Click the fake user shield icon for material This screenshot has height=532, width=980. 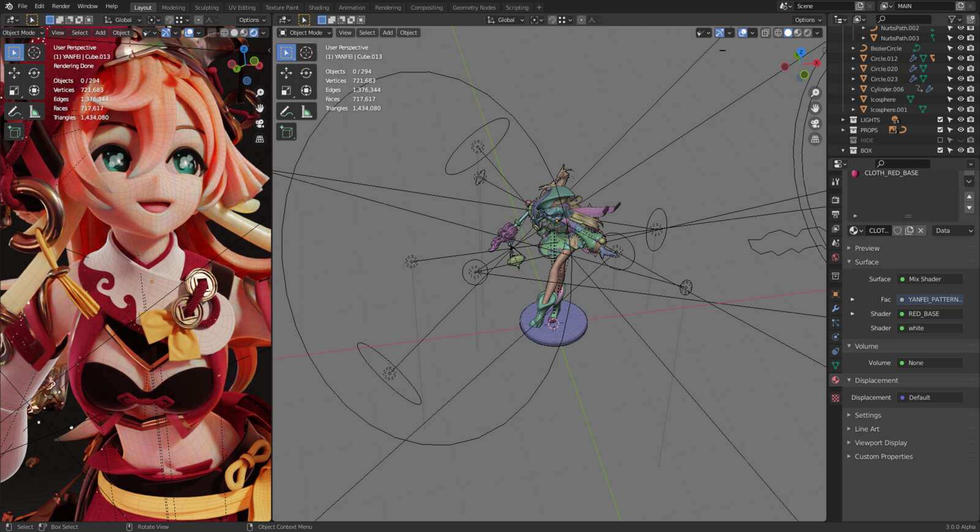pyautogui.click(x=897, y=230)
